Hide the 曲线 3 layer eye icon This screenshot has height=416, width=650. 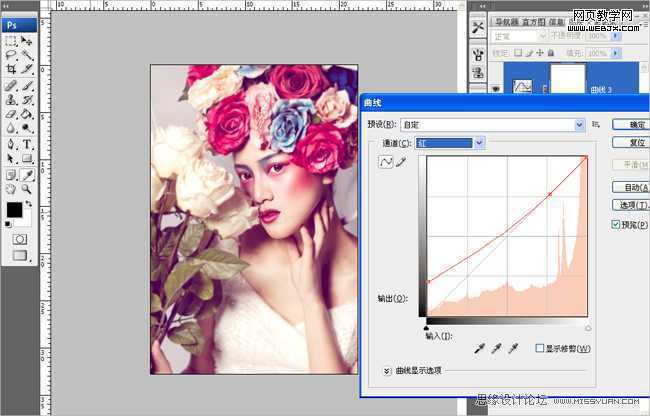(496, 88)
